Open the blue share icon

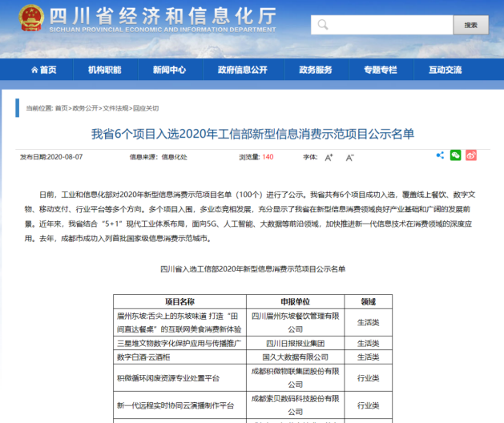(440, 155)
